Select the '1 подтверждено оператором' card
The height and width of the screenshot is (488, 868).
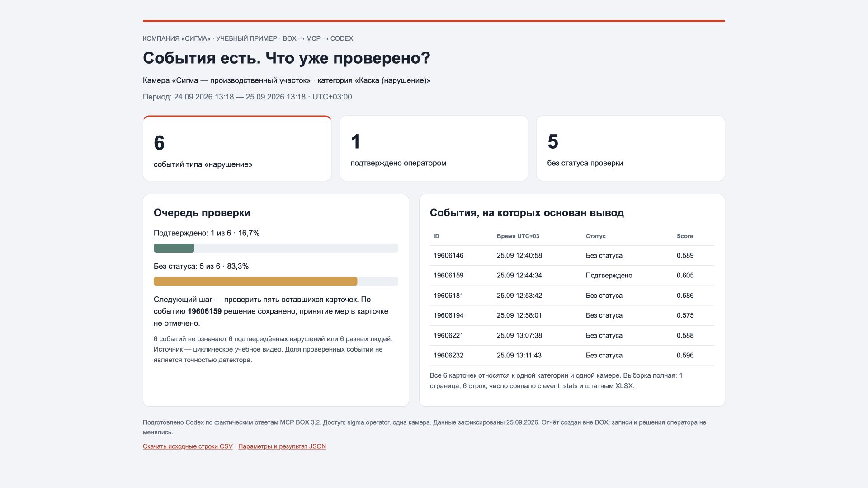(x=434, y=149)
